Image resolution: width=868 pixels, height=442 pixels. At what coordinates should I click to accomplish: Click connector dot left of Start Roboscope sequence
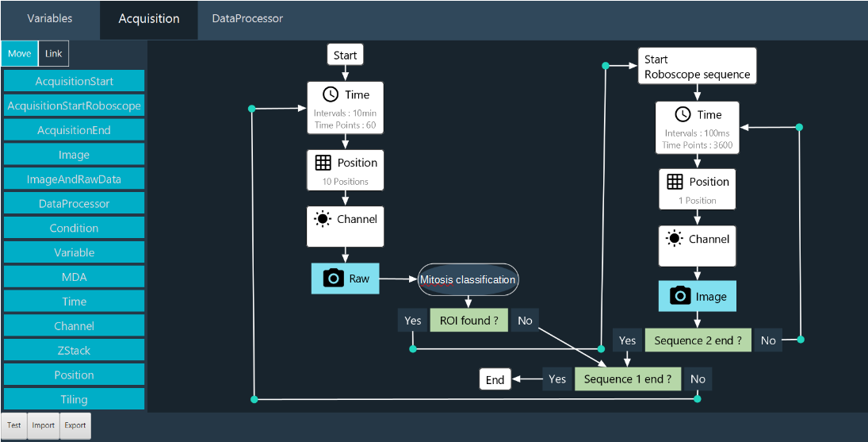pyautogui.click(x=606, y=65)
